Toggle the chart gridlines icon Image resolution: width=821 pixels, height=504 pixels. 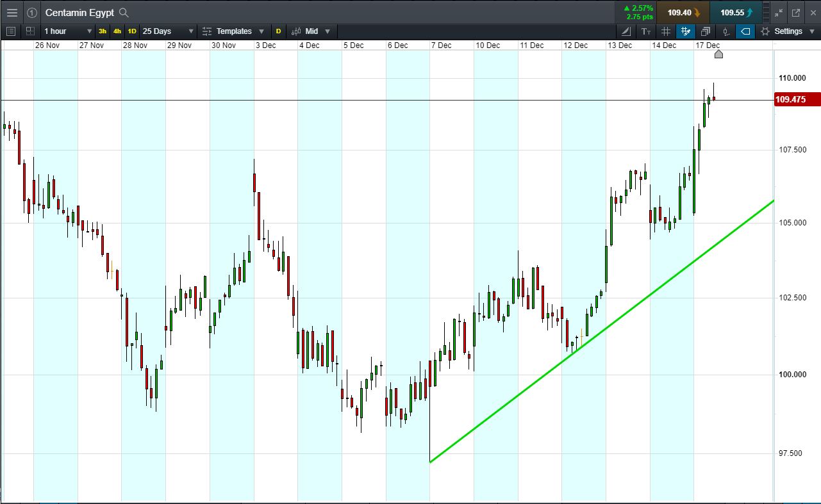[x=666, y=31]
